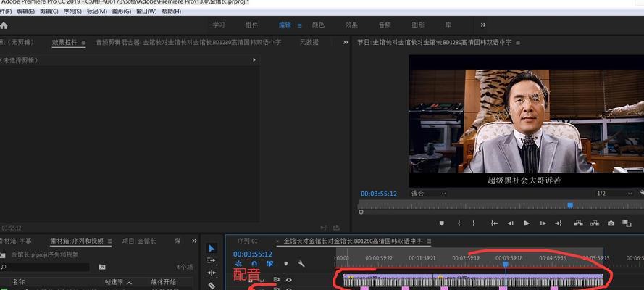
Task: Open Effect Controls panel menu
Action: pos(83,42)
